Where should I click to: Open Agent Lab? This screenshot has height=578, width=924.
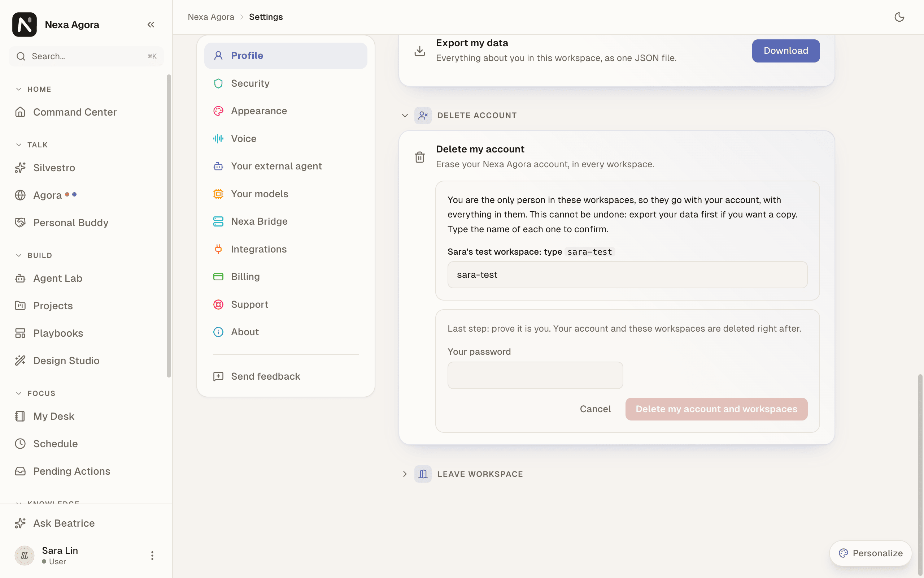tap(86, 278)
